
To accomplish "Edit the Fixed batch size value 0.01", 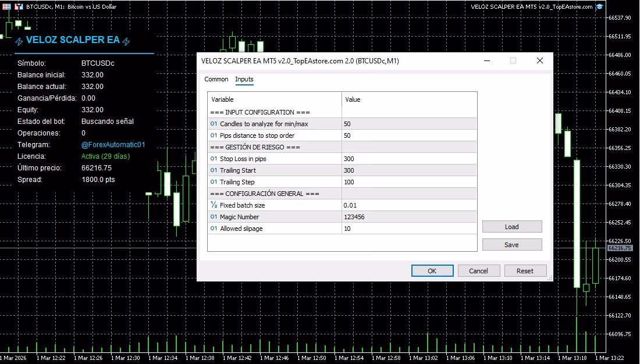I will (409, 205).
